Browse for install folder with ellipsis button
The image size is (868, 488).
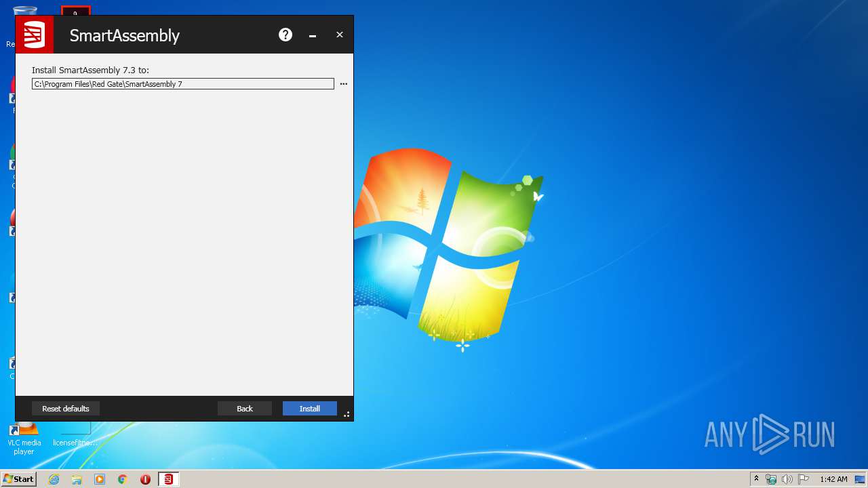coord(343,84)
